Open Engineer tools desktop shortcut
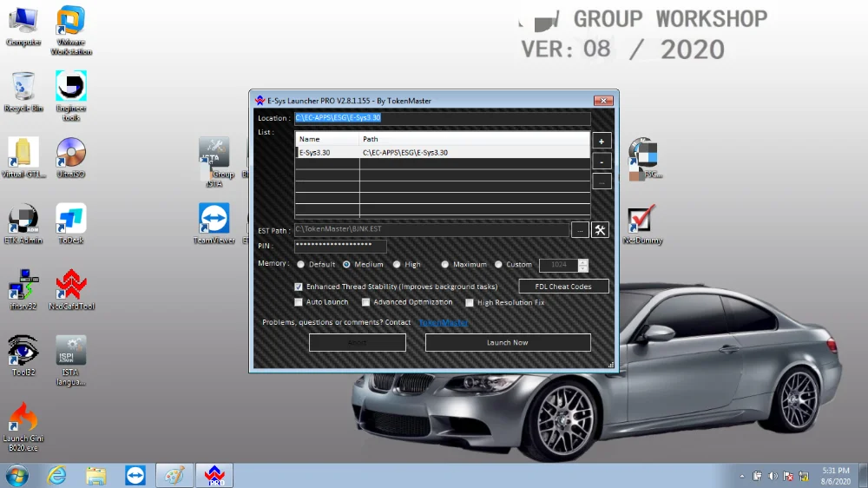Image resolution: width=868 pixels, height=488 pixels. tap(71, 96)
